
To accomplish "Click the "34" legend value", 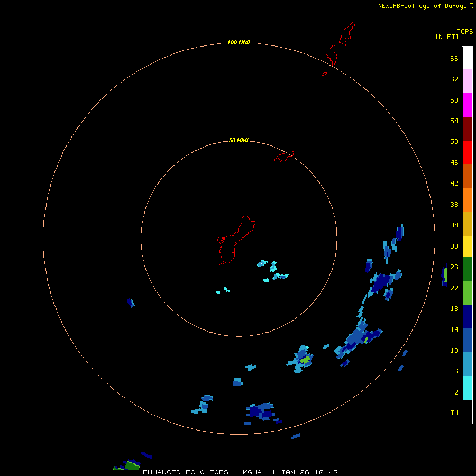I will pyautogui.click(x=454, y=225).
